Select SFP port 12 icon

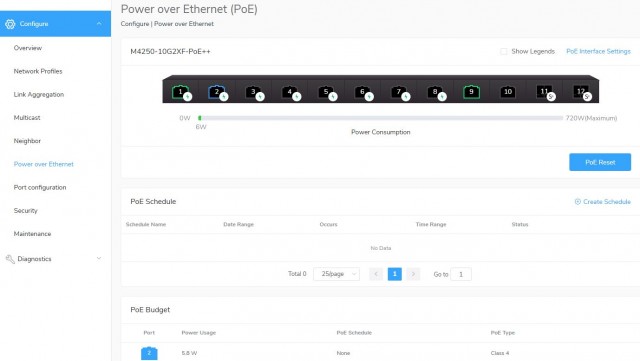[581, 92]
